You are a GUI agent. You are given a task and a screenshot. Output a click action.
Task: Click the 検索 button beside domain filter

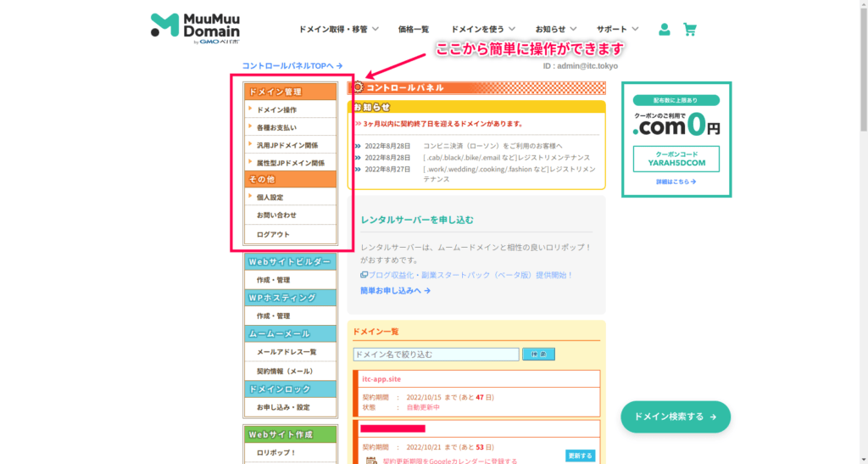click(538, 355)
